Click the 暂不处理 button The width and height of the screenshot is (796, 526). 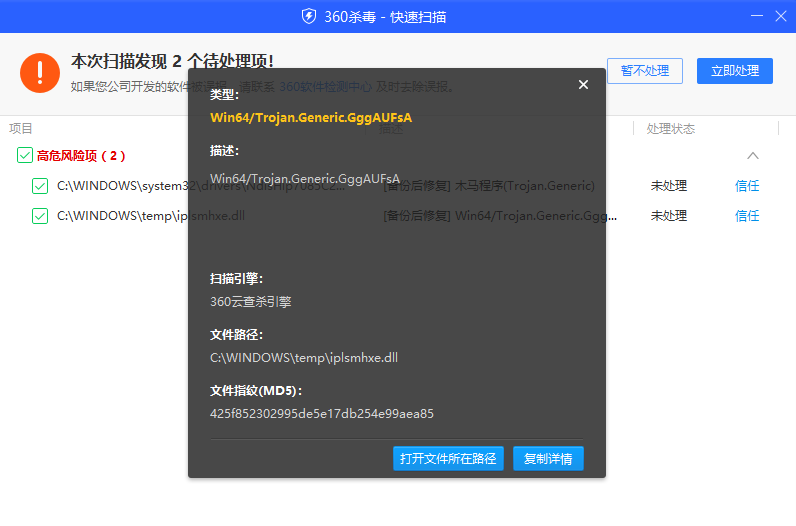point(645,71)
